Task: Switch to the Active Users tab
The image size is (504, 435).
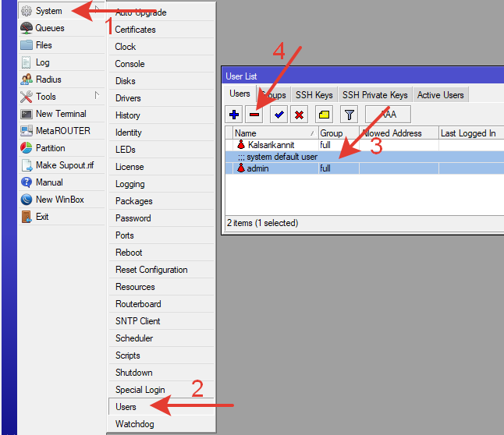Action: click(x=440, y=95)
